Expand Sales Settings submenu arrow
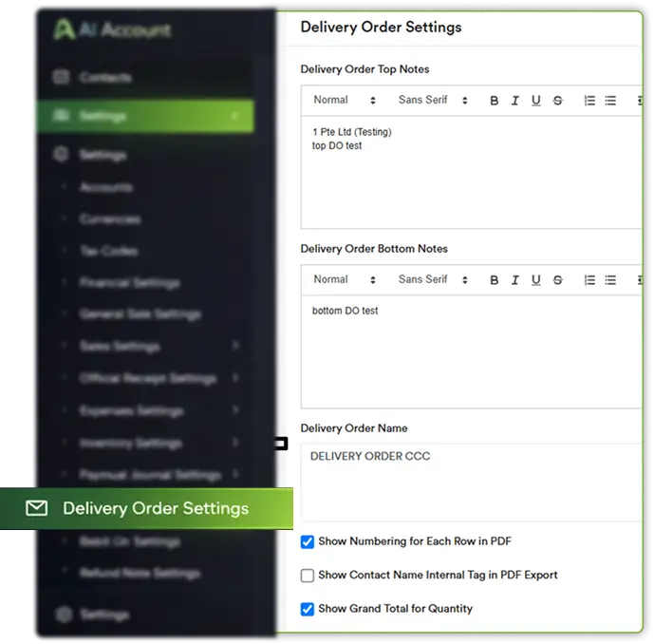Image resolution: width=654 pixels, height=644 pixels. click(x=235, y=345)
